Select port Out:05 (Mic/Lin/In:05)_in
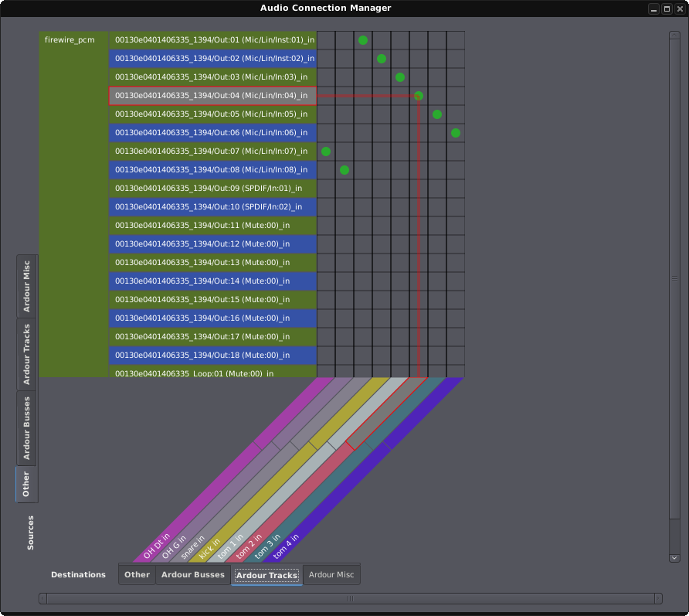The image size is (689, 616). (x=212, y=114)
